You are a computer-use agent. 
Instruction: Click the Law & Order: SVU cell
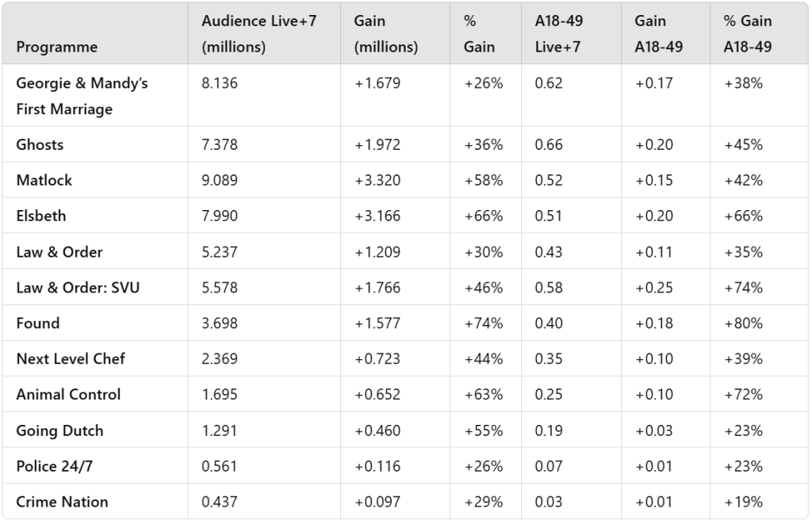78,288
